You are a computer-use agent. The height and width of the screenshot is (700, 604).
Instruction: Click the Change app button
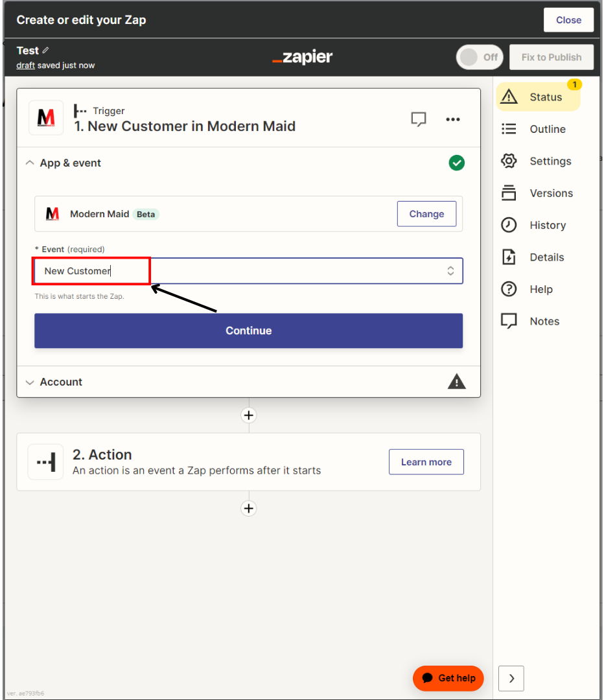[426, 214]
